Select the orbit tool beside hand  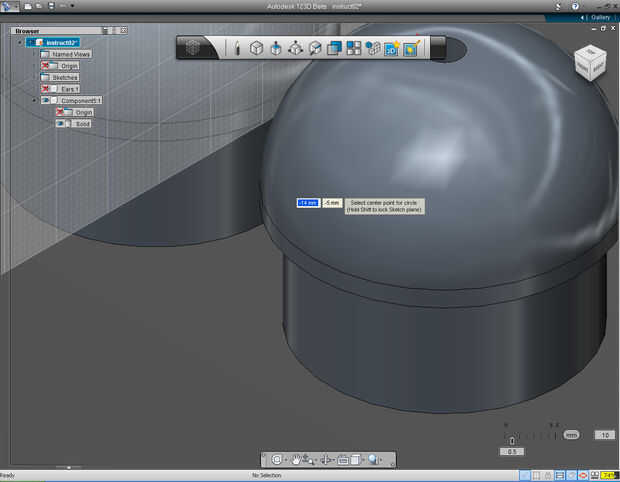pos(307,459)
